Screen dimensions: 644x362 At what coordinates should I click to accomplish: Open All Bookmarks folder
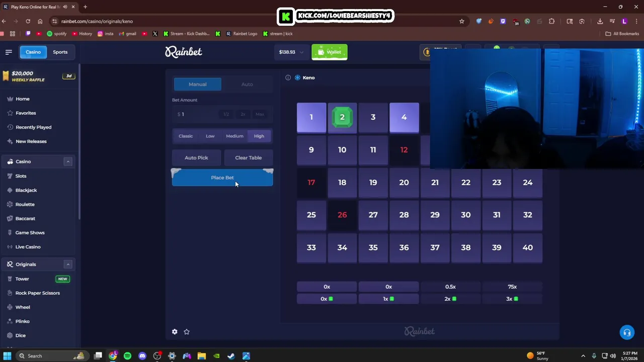click(622, 34)
